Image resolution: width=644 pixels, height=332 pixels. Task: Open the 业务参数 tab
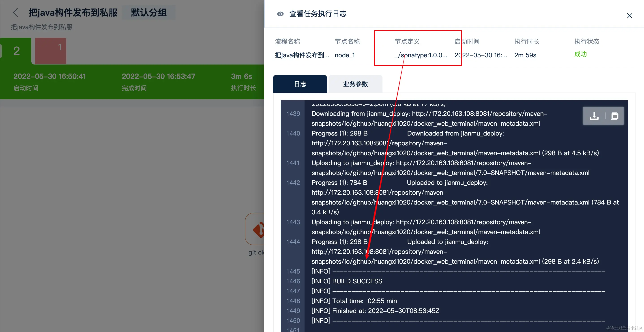355,84
